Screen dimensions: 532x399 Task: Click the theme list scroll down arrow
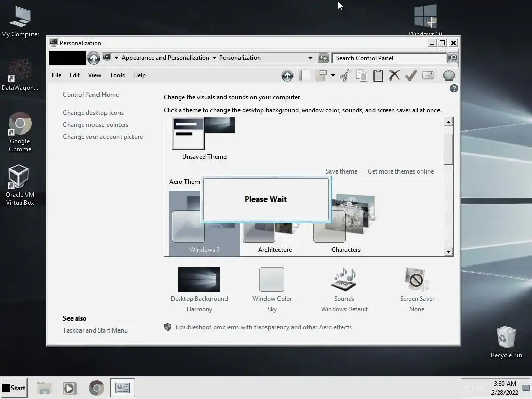tap(448, 251)
